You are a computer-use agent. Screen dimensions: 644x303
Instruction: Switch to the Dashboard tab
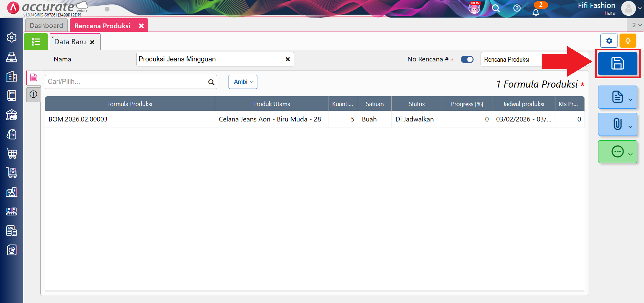coord(46,26)
